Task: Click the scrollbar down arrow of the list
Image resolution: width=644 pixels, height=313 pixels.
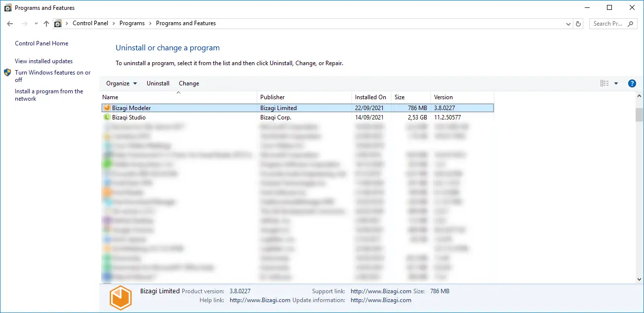Action: tap(640, 280)
